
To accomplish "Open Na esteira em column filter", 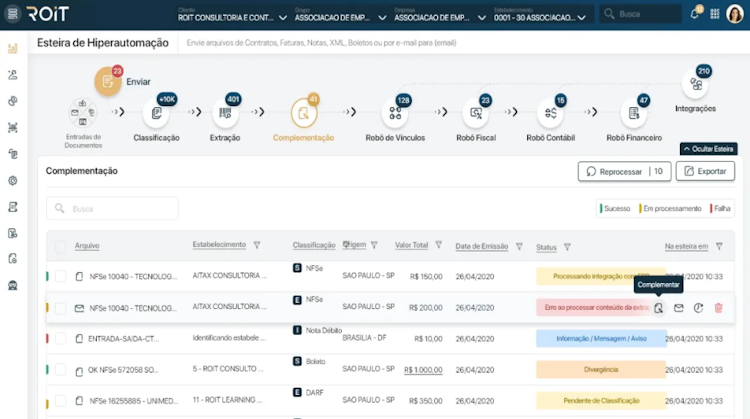I will point(719,246).
